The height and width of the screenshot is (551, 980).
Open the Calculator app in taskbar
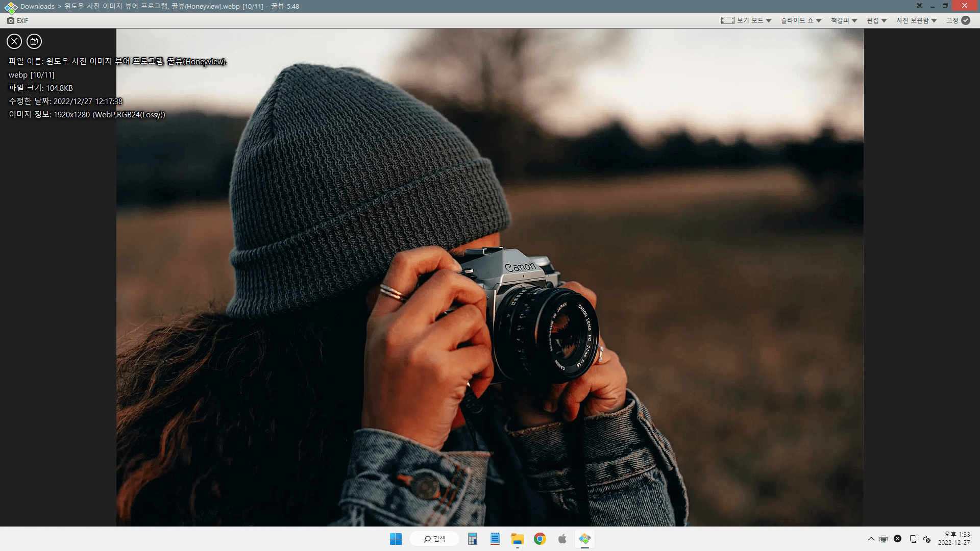(473, 539)
